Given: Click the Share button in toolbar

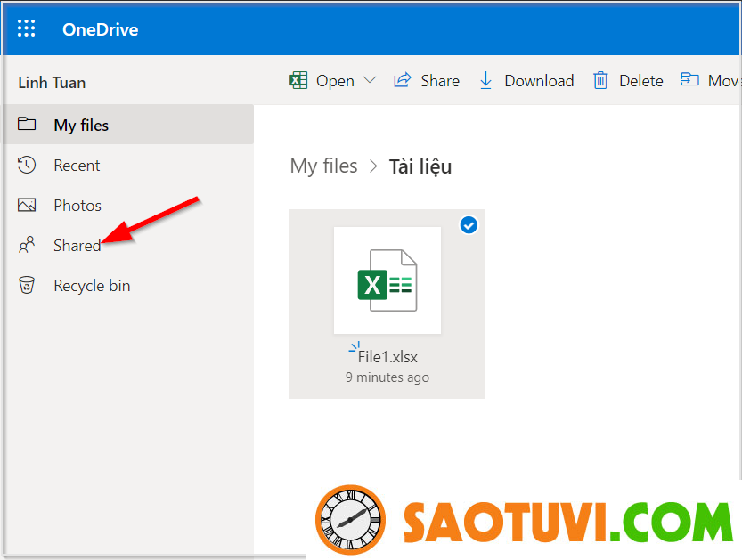Looking at the screenshot, I should [427, 80].
